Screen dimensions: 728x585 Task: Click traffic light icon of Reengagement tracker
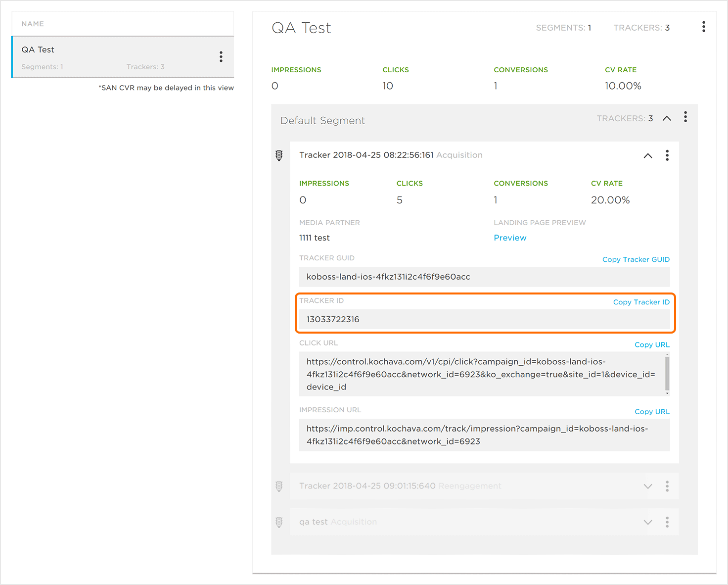pyautogui.click(x=279, y=486)
